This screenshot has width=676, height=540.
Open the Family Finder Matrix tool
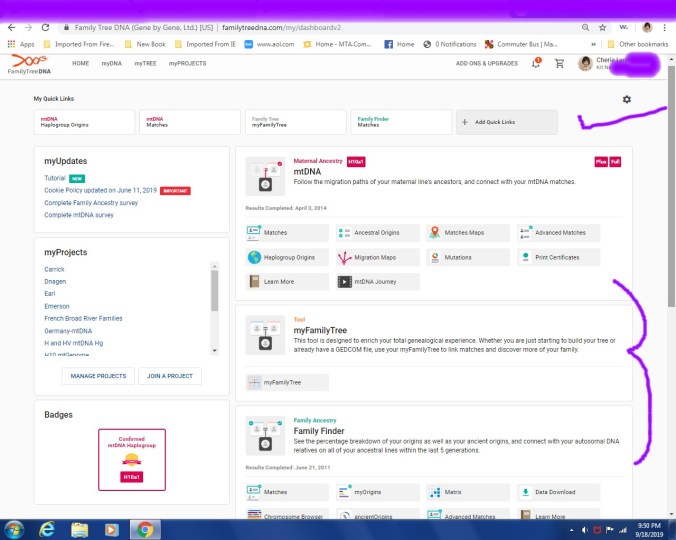[x=467, y=492]
